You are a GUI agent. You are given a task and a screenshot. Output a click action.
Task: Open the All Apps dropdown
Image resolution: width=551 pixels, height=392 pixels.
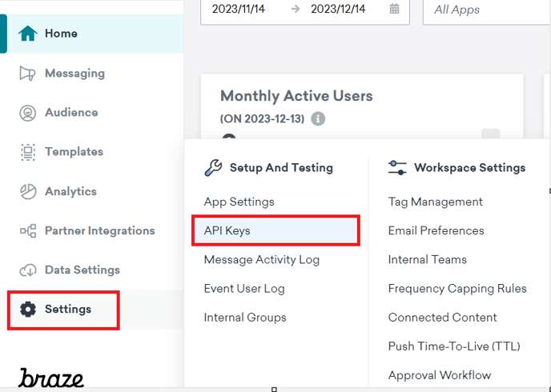(487, 10)
